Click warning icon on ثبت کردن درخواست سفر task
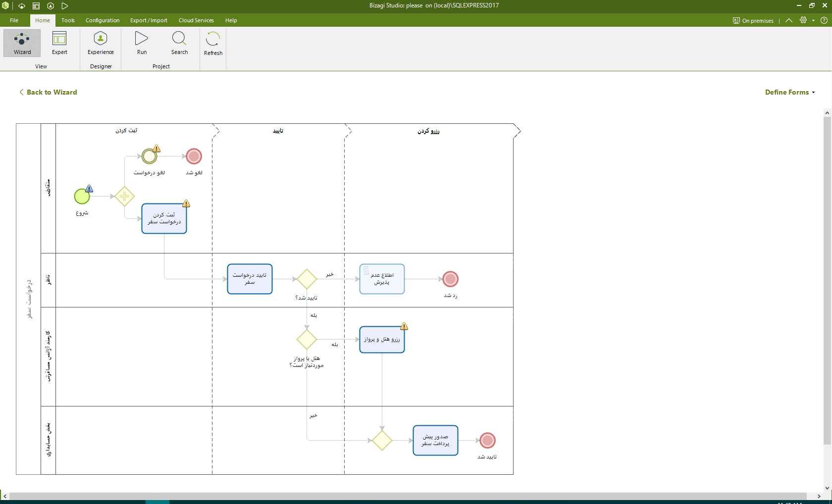Image resolution: width=832 pixels, height=504 pixels. (x=186, y=203)
